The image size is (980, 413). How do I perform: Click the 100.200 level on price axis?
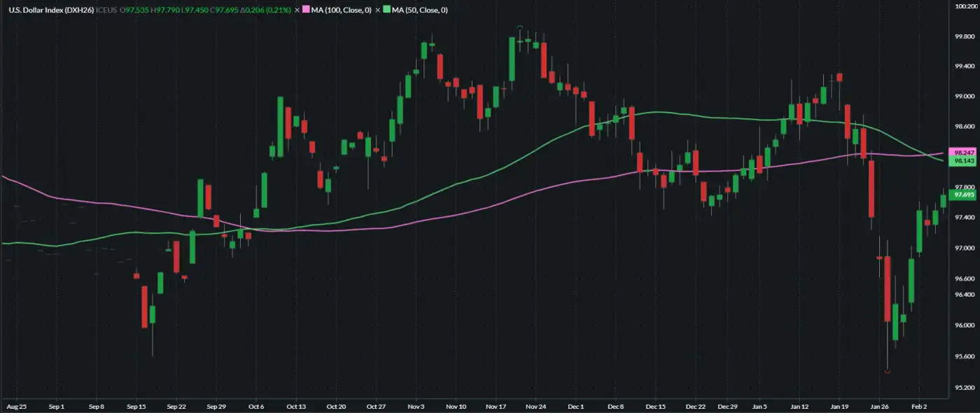pyautogui.click(x=965, y=6)
